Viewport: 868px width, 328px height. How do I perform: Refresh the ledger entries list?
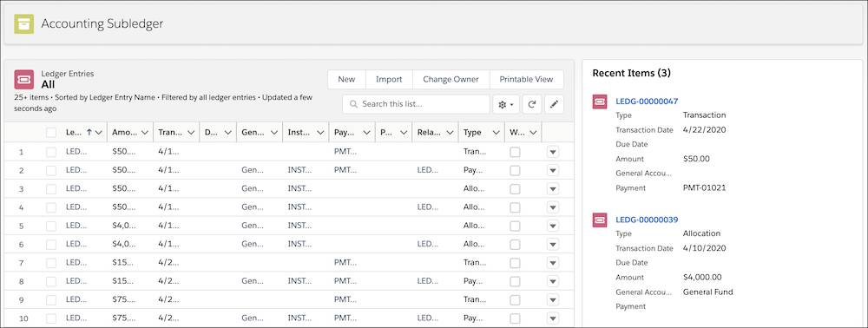tap(531, 104)
